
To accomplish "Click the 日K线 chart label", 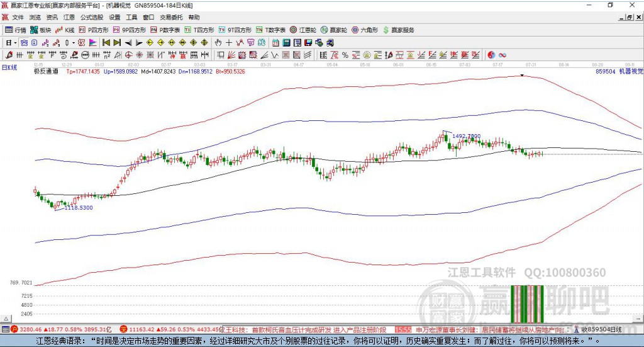I will pos(9,67).
